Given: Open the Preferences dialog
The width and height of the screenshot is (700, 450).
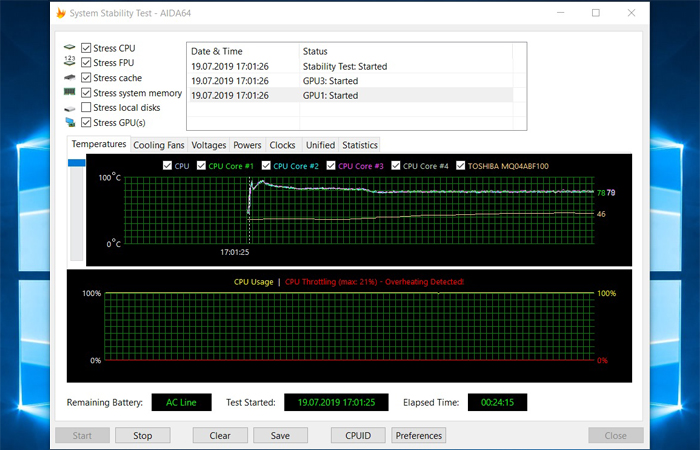Looking at the screenshot, I should pyautogui.click(x=419, y=435).
